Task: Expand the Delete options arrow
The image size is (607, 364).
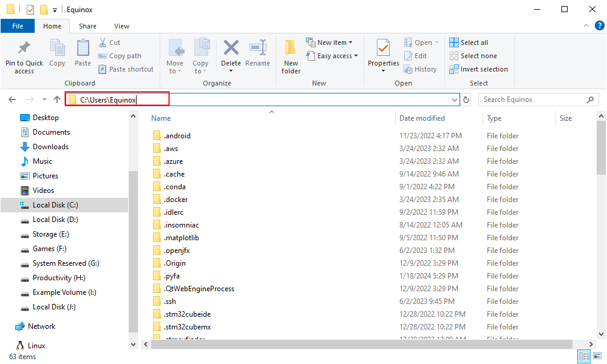Action: pyautogui.click(x=231, y=71)
